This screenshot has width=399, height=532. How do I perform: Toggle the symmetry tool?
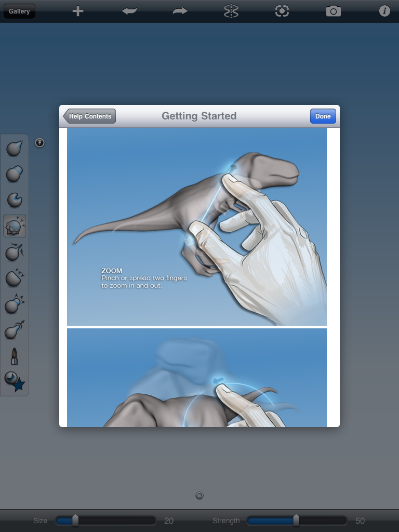click(231, 11)
